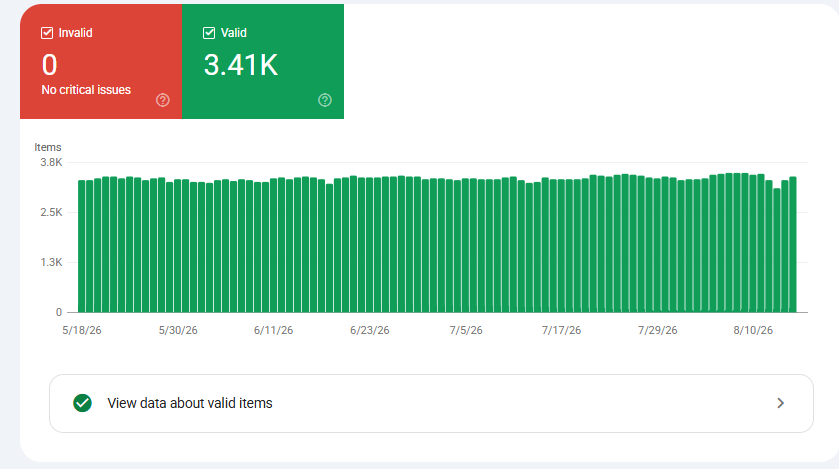Uncheck the Valid checkbox

tap(209, 33)
